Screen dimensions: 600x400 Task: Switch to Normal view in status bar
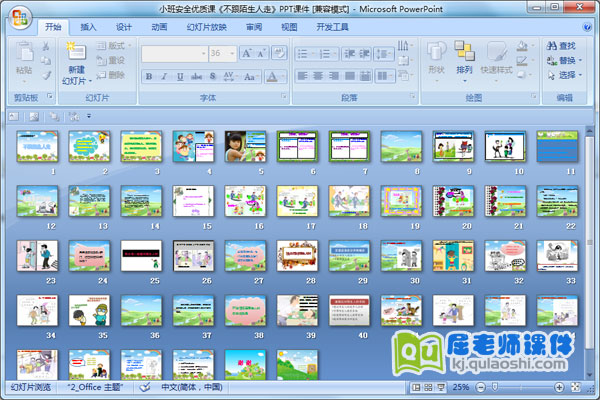(416, 388)
